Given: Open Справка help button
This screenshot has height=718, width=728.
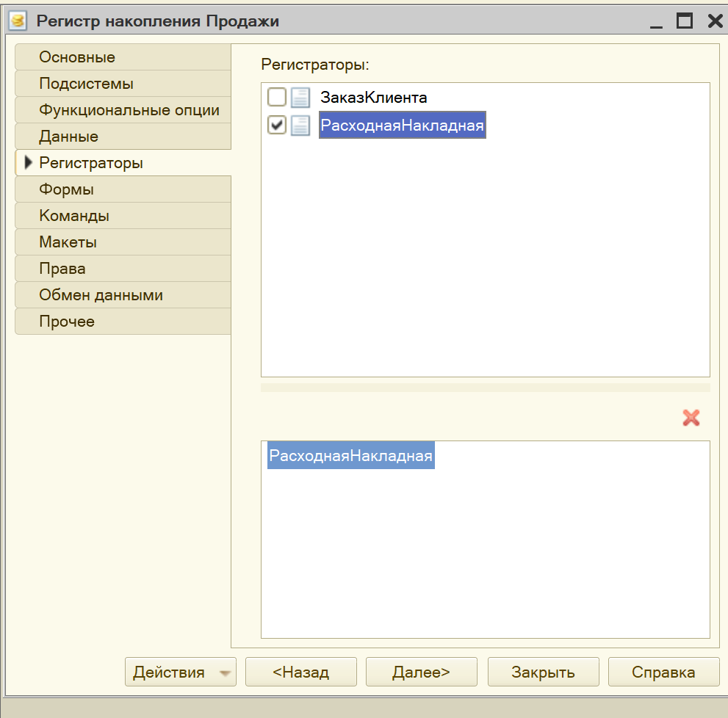Looking at the screenshot, I should (x=663, y=672).
